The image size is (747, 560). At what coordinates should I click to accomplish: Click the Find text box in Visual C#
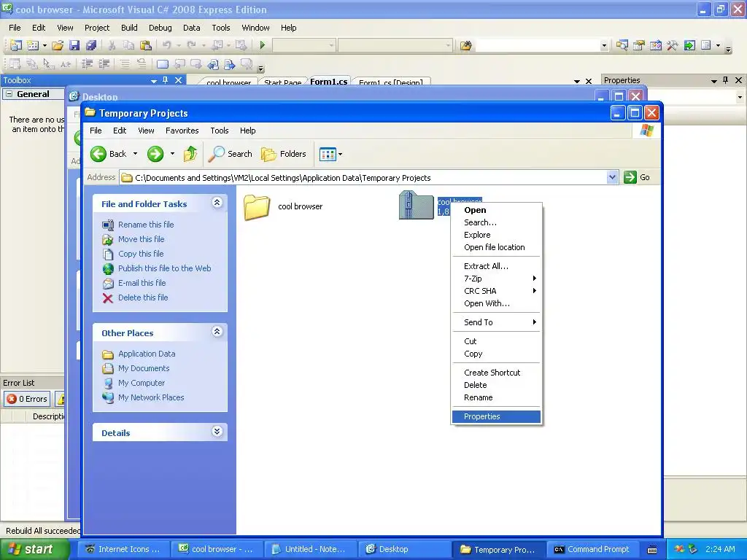pyautogui.click(x=538, y=46)
